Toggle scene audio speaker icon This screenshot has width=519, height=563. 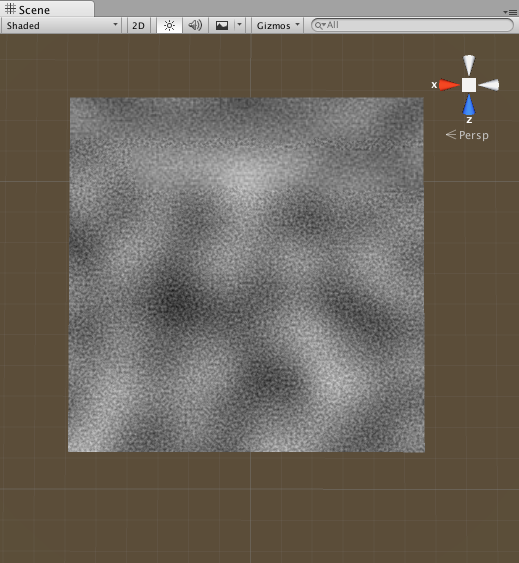[195, 25]
